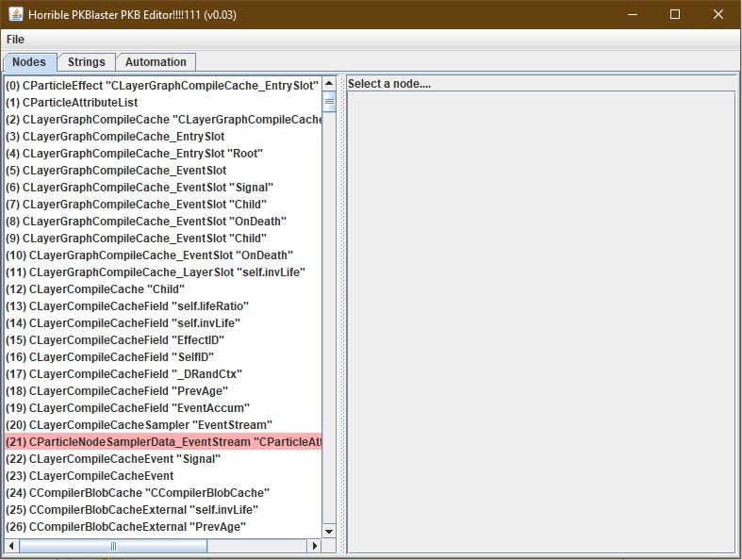Select node (9) EventSlot "Child"
742x560 pixels.
click(x=163, y=239)
